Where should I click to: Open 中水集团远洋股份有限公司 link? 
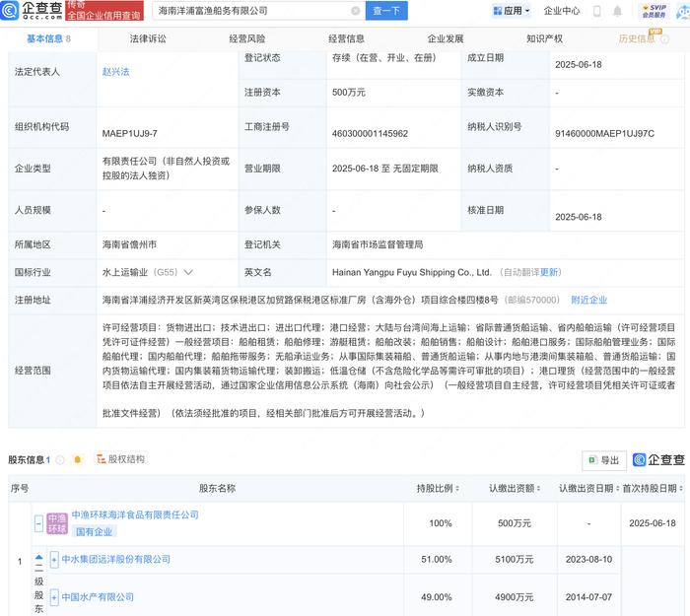pos(115,559)
